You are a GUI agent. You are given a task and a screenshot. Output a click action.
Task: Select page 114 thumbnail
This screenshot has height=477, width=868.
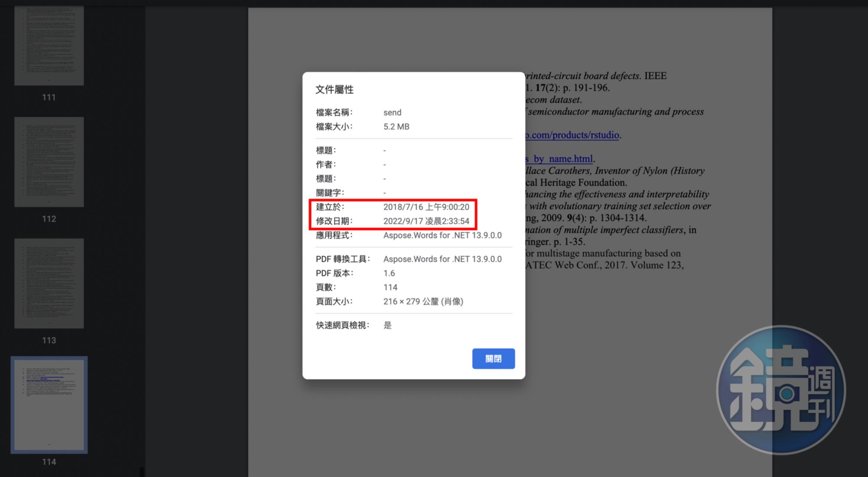[49, 405]
